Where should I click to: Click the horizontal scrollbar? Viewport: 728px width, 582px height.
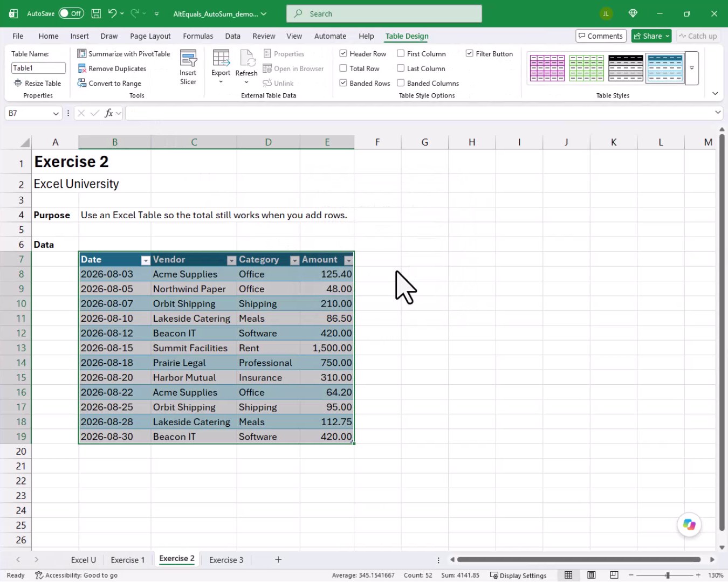(579, 559)
